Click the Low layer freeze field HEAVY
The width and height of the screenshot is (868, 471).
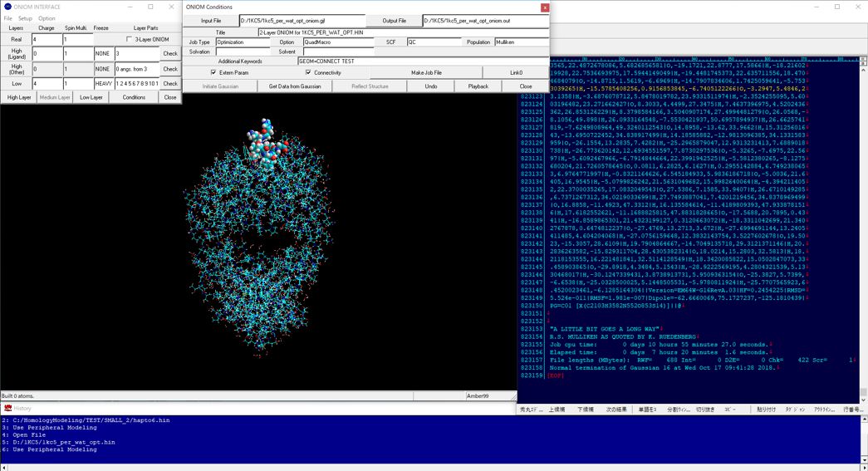(x=104, y=84)
